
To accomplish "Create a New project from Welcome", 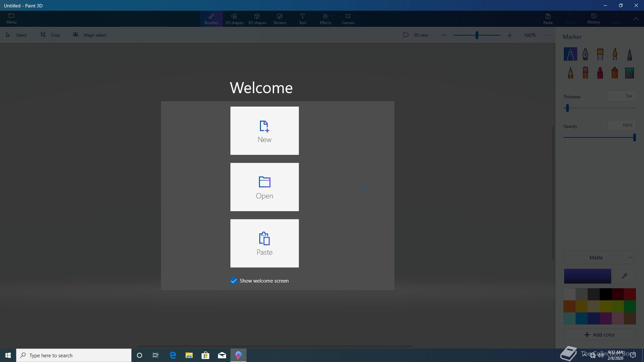I will pos(265,131).
